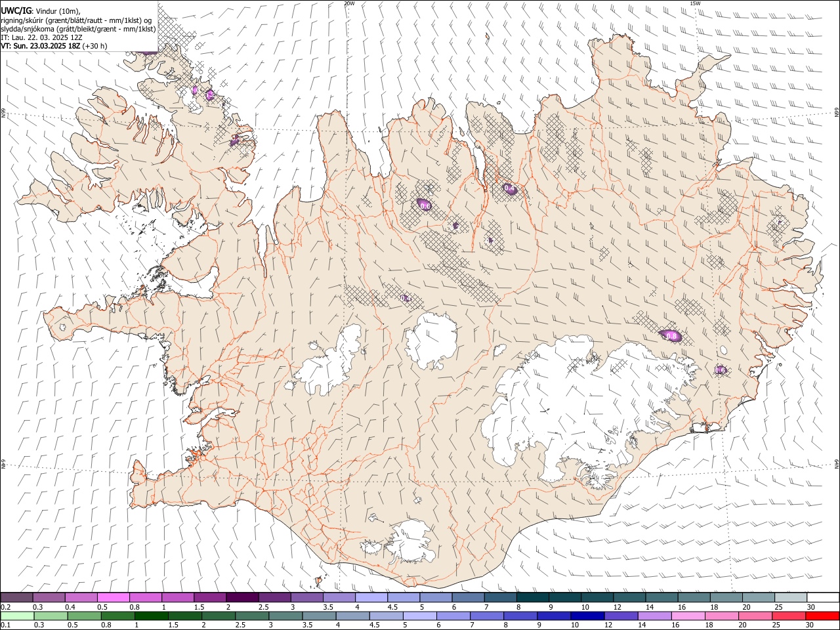Viewport: 840px width, 630px height.
Task: Click the '0.2' label on the snow legend
Action: tap(6, 607)
